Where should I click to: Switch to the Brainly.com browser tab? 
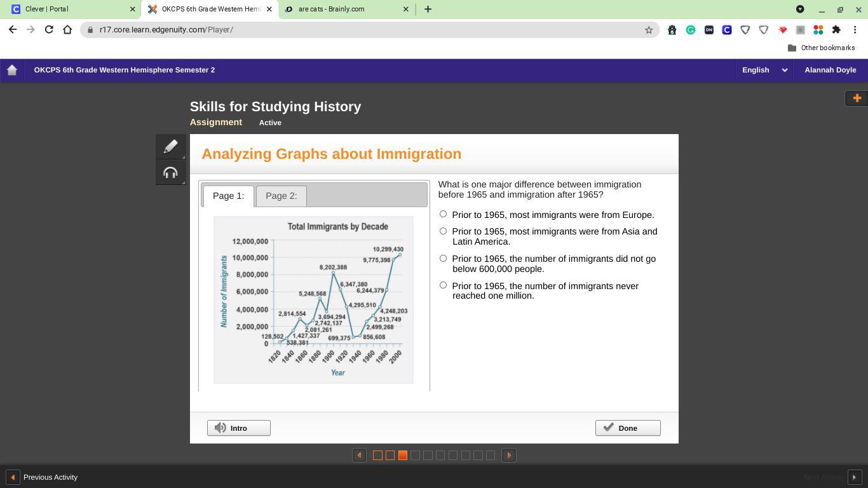346,9
